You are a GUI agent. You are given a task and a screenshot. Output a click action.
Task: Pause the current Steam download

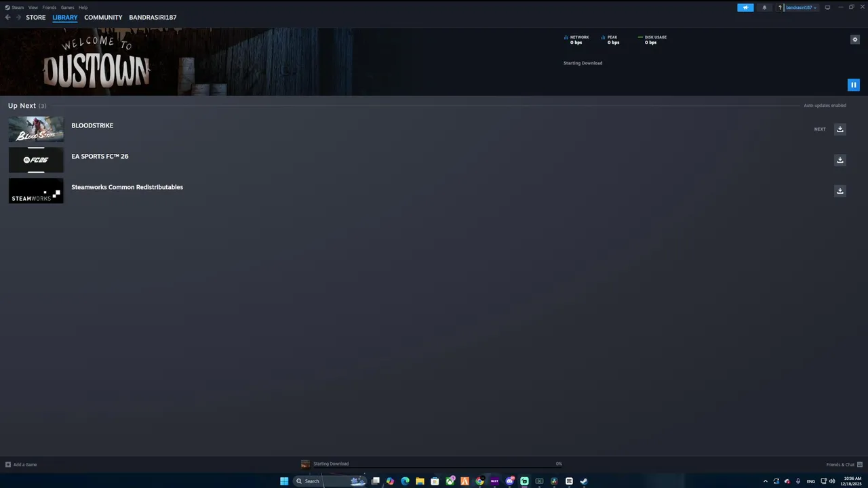point(853,85)
